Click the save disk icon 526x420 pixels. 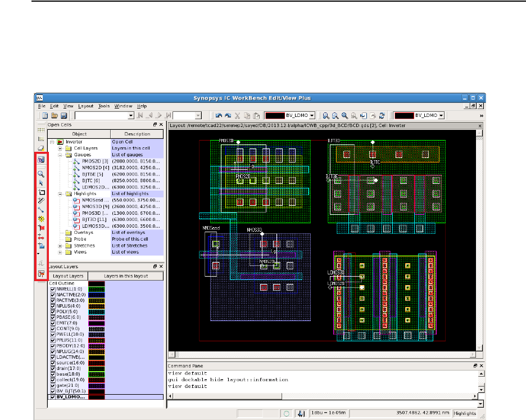coord(65,115)
